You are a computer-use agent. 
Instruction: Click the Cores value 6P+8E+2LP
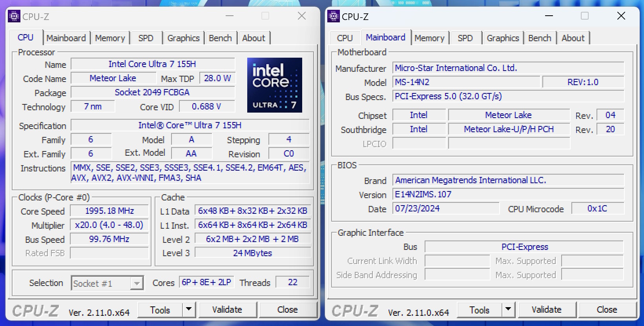[206, 282]
